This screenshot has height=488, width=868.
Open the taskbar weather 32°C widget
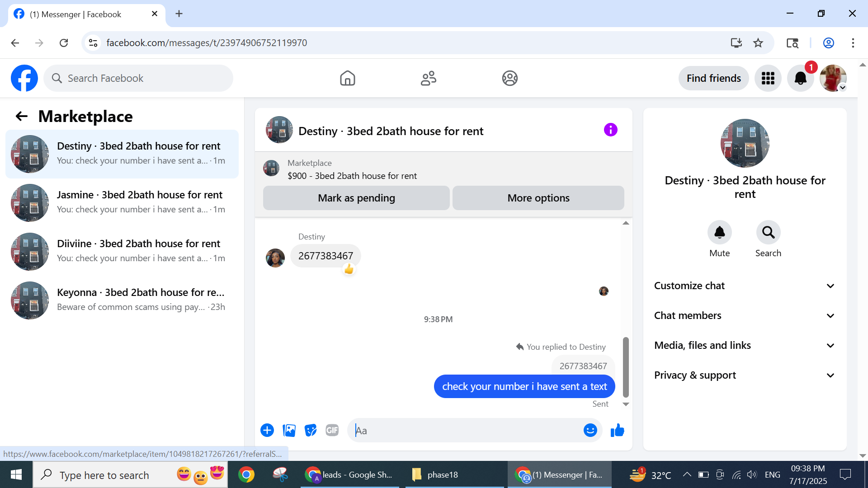click(650, 475)
